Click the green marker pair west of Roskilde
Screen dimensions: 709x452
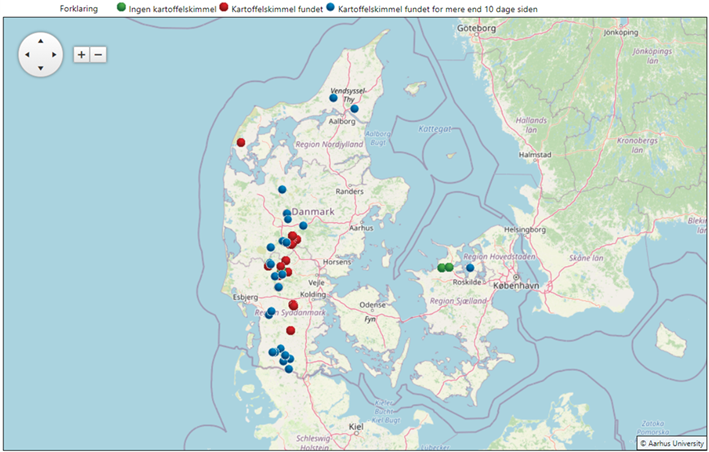[x=445, y=267]
